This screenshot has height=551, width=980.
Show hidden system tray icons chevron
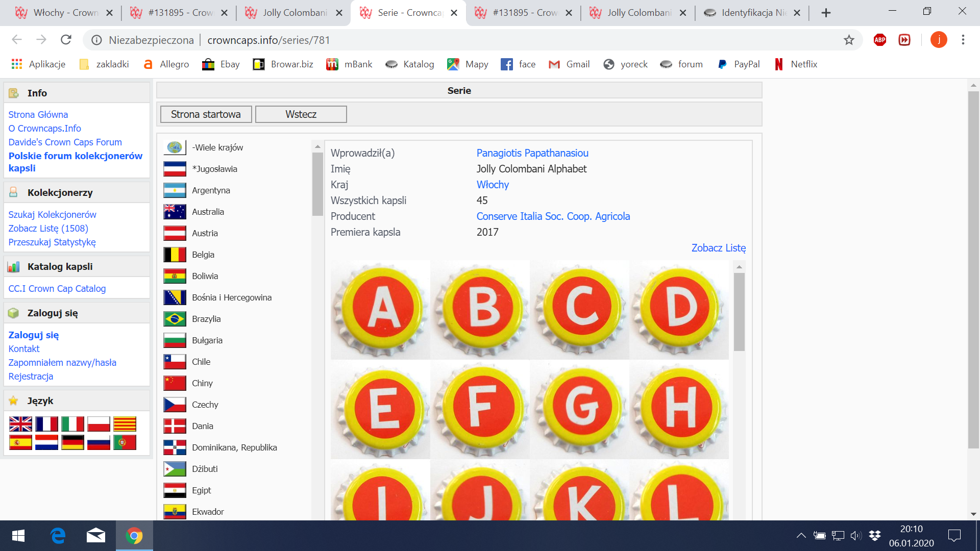(x=801, y=535)
